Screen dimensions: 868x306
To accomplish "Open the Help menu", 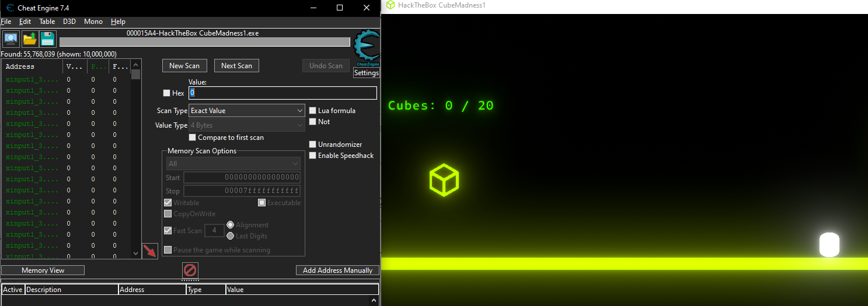I will pyautogui.click(x=118, y=22).
